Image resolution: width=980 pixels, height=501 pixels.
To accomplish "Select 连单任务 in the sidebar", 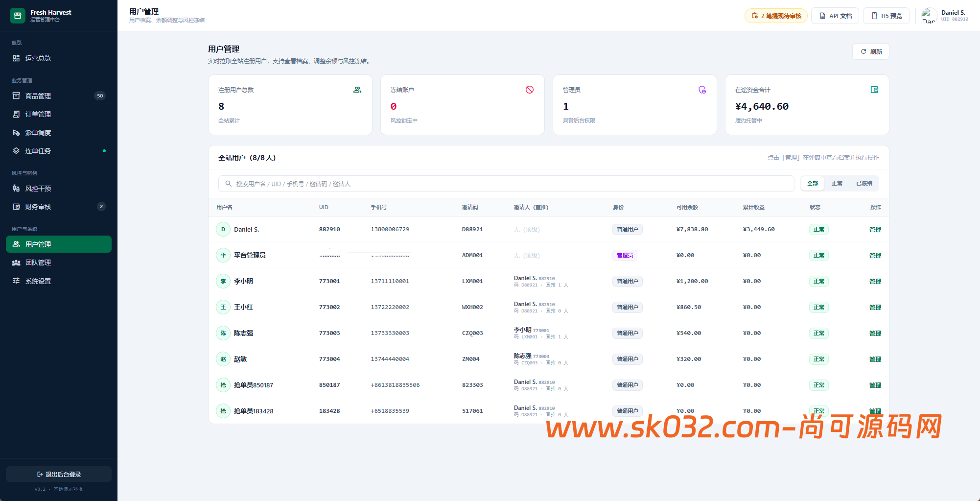I will point(59,151).
